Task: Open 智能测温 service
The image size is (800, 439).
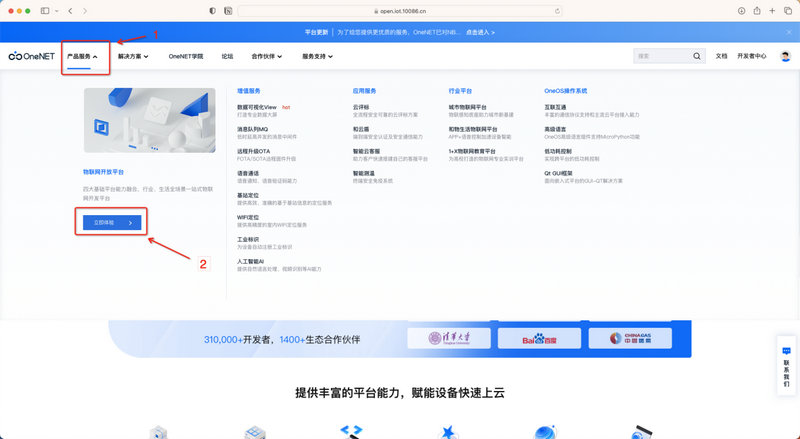Action: (x=364, y=173)
